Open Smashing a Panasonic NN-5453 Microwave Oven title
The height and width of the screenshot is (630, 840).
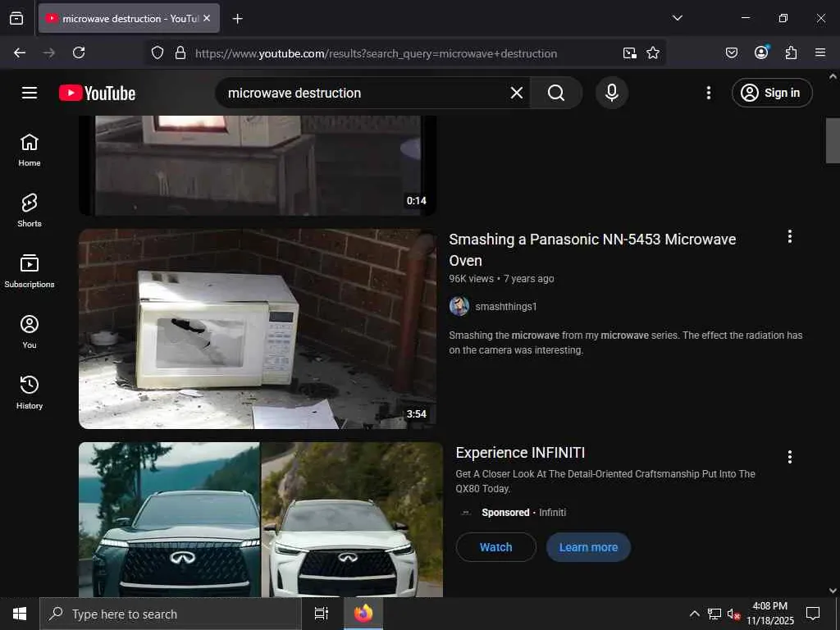tap(592, 249)
